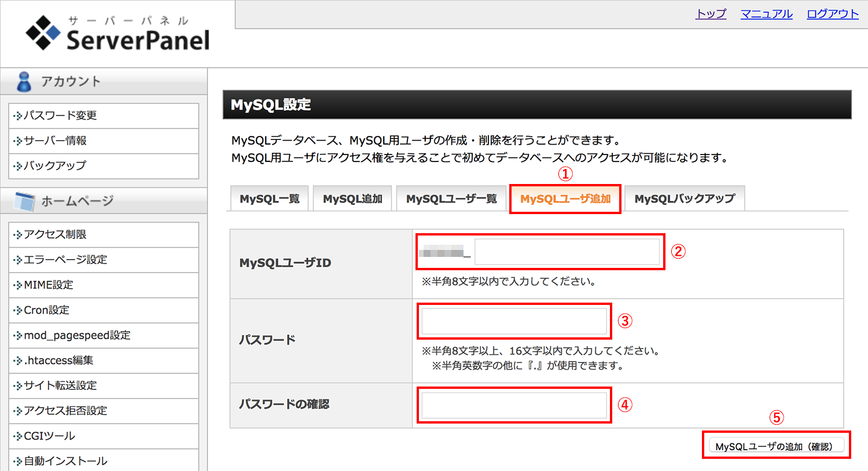Open Cron設定 in the sidebar
The image size is (868, 471).
tap(104, 310)
